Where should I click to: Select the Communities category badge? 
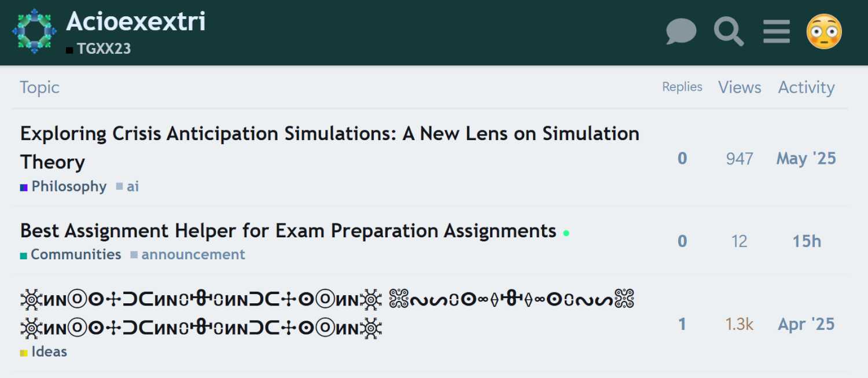pos(75,255)
